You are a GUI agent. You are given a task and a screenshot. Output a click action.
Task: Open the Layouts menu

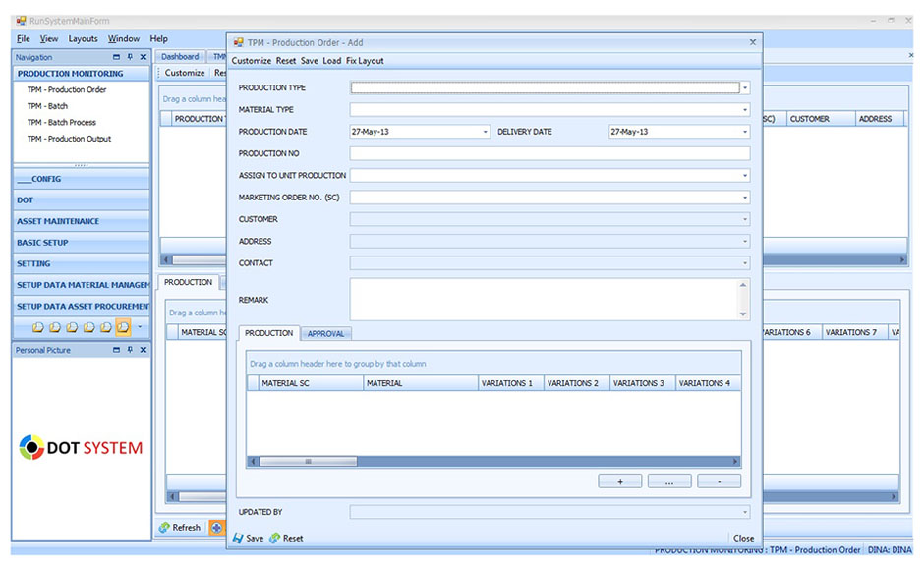click(x=83, y=39)
